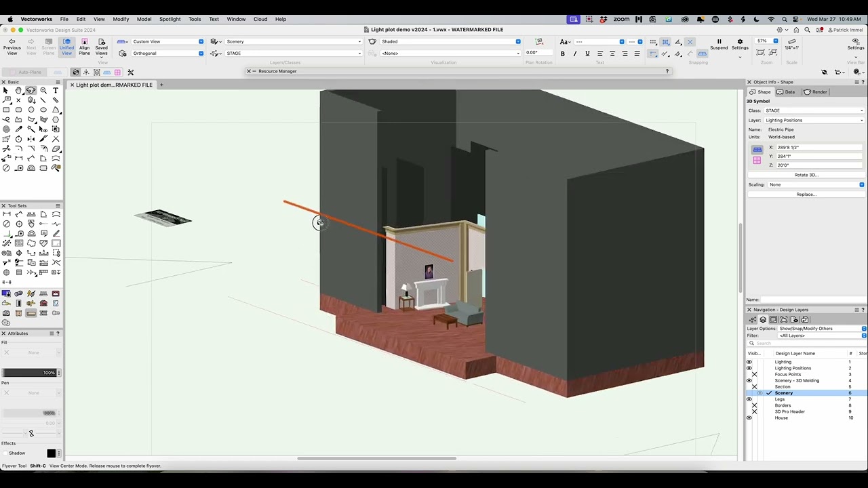Set text alignment to center
Viewport: 868px width, 488px height.
[612, 54]
